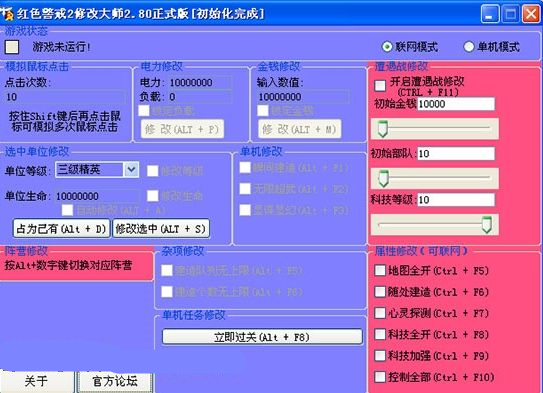The height and width of the screenshot is (393, 543).
Task: Enable 开启遭遇战修改 checkbox
Action: (380, 85)
